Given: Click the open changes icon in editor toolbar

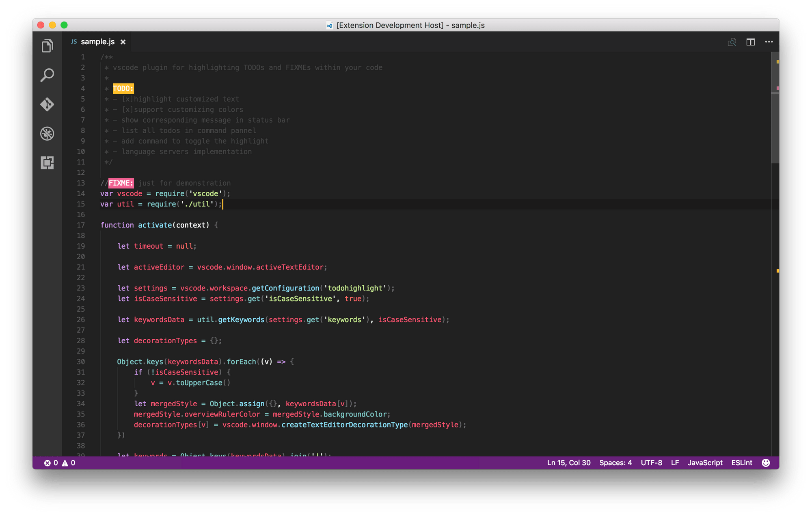Looking at the screenshot, I should tap(732, 42).
